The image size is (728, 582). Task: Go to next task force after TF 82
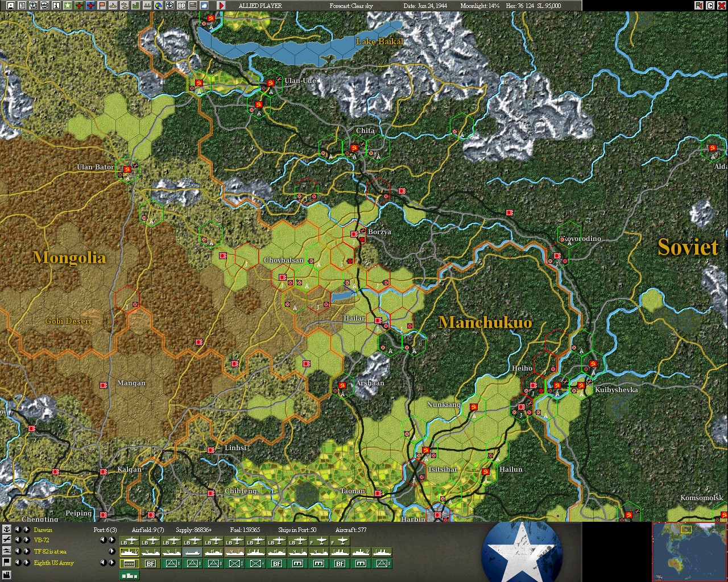click(26, 551)
